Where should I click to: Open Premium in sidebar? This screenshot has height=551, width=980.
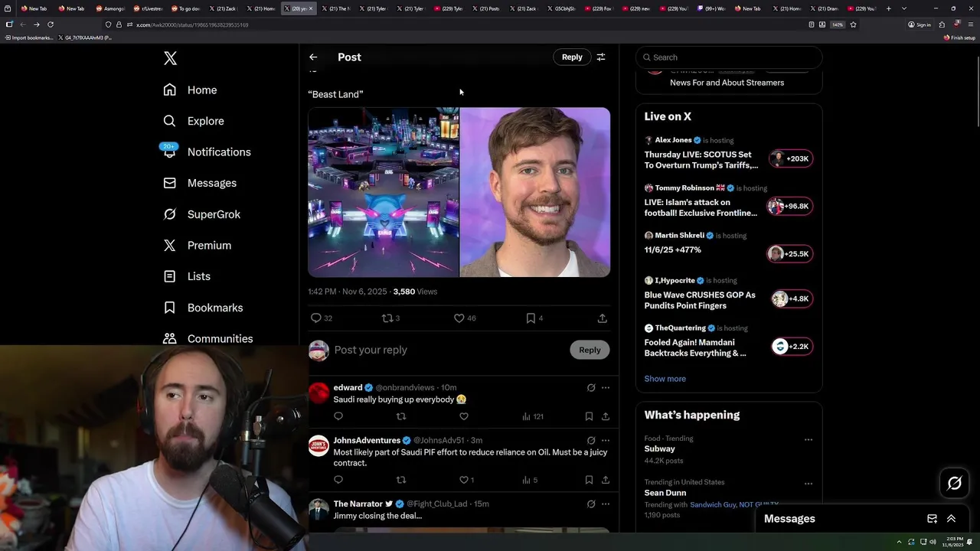pos(198,246)
